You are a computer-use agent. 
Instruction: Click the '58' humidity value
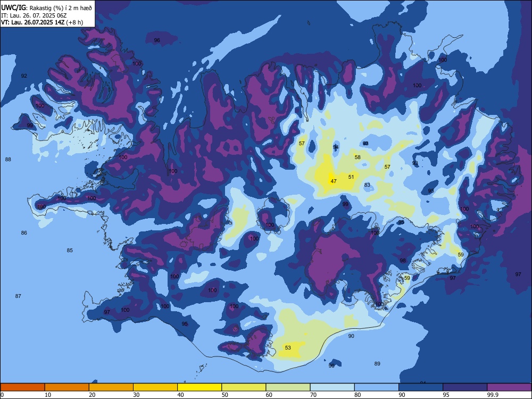tap(358, 157)
